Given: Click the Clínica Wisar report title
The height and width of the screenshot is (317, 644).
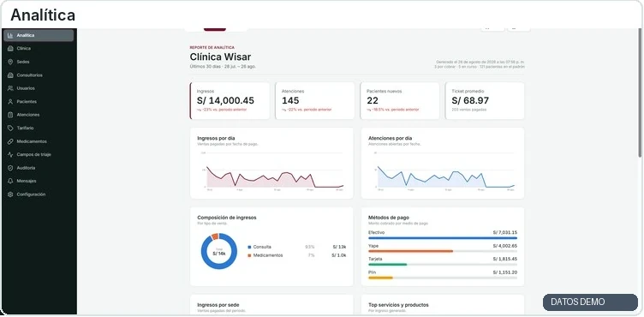Looking at the screenshot, I should click(x=220, y=57).
